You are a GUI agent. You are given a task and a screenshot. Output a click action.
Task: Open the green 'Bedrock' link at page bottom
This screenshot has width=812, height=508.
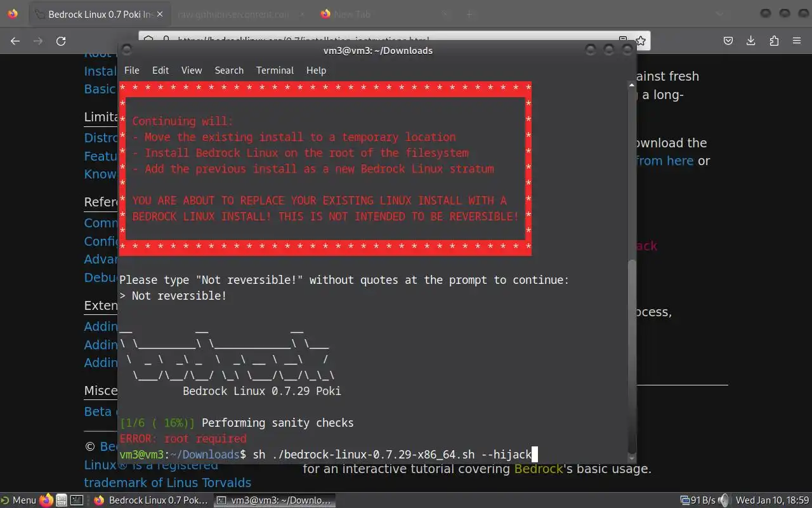point(539,469)
